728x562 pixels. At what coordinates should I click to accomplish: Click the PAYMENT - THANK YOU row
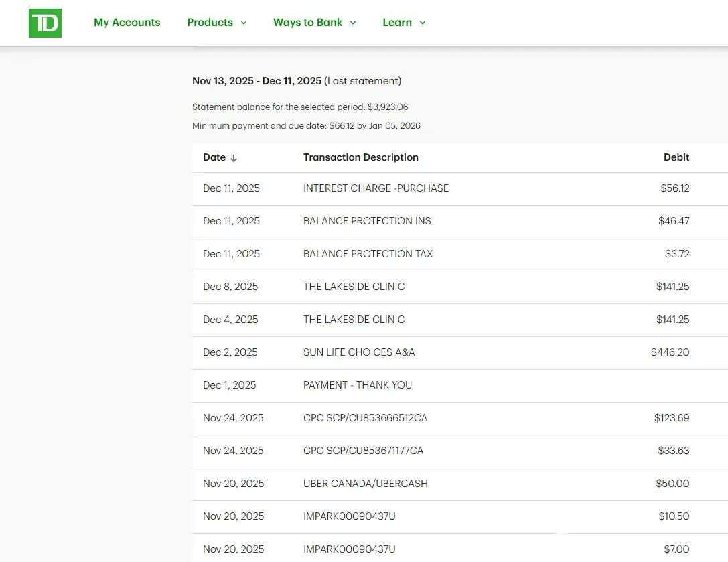(x=357, y=385)
